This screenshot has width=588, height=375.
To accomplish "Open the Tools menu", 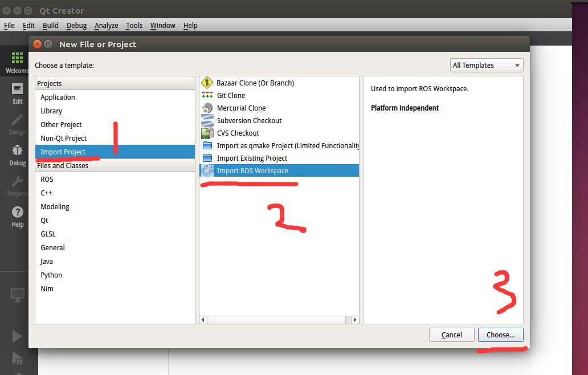I will (134, 26).
